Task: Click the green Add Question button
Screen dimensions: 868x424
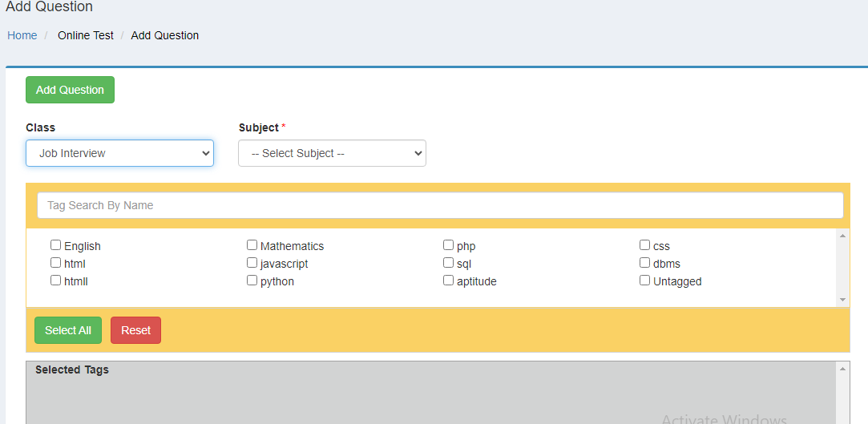Action: tap(70, 90)
